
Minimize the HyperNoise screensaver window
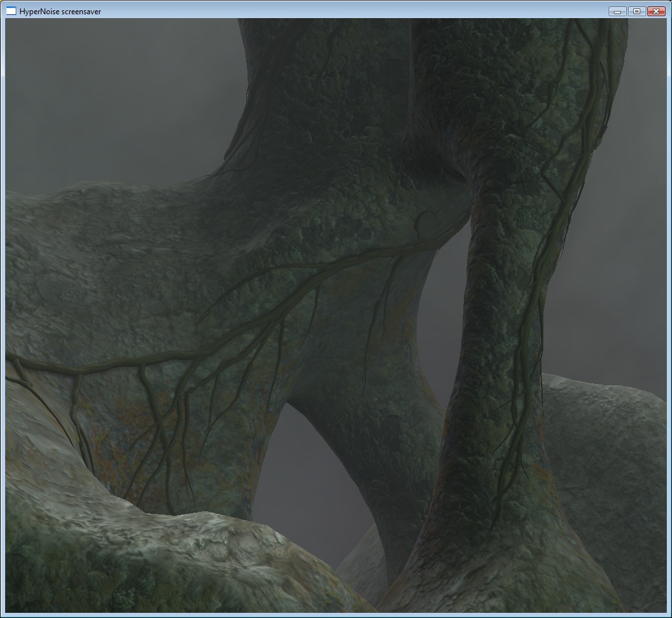617,11
